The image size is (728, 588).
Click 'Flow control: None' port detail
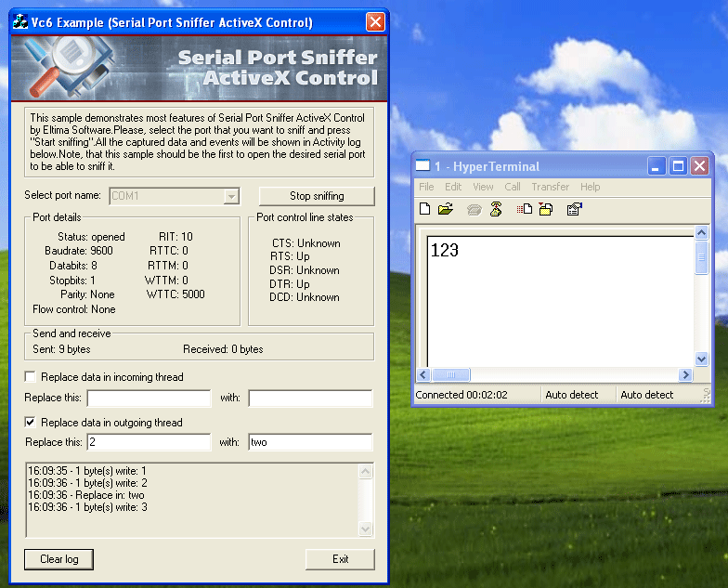coord(74,309)
